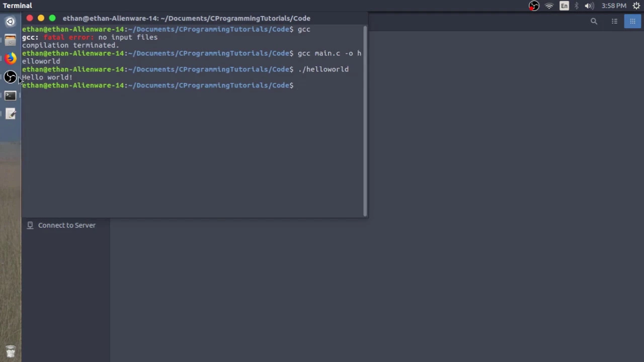The width and height of the screenshot is (644, 362).
Task: Click the 3:58 PM clock
Action: tap(614, 6)
